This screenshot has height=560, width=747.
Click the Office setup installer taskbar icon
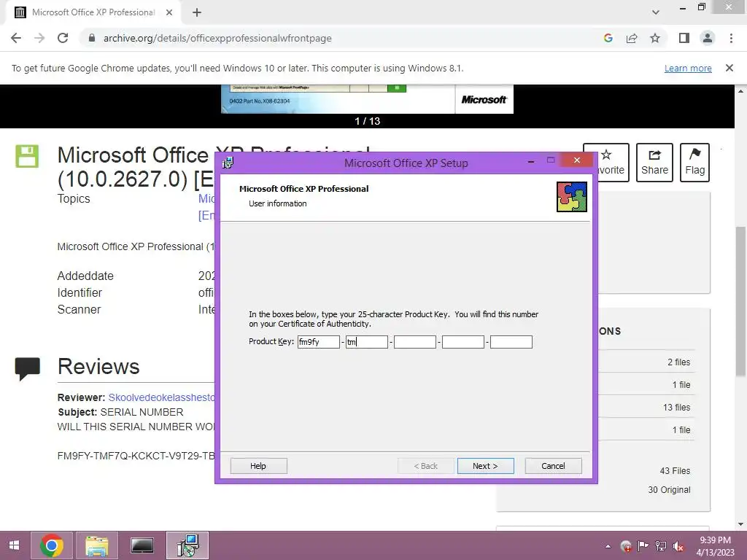point(187,545)
